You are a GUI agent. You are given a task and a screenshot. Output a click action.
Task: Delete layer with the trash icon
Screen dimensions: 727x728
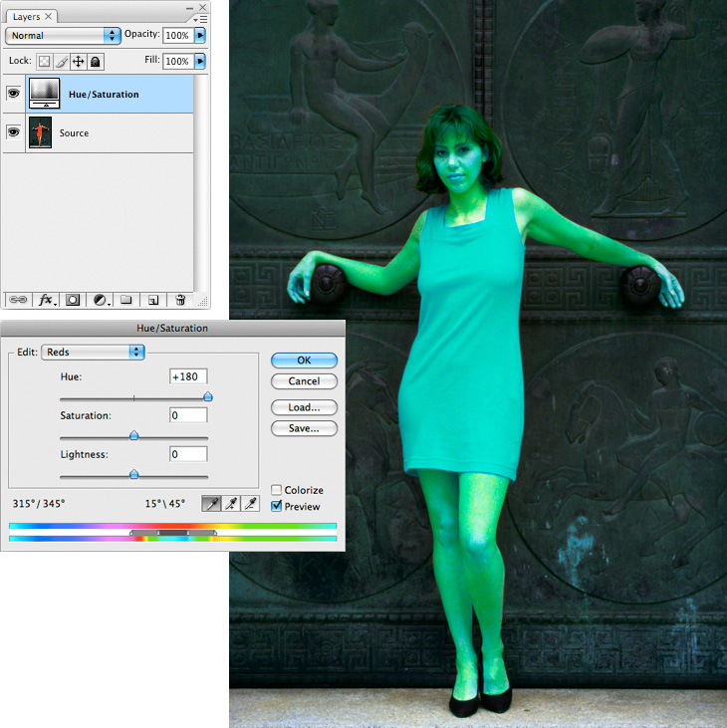click(x=180, y=299)
